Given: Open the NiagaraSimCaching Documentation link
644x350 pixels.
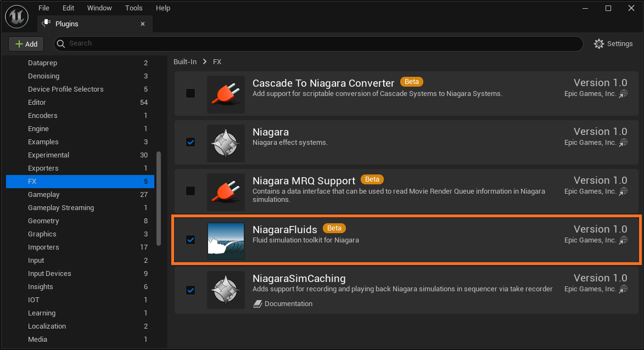Looking at the screenshot, I should pos(288,303).
